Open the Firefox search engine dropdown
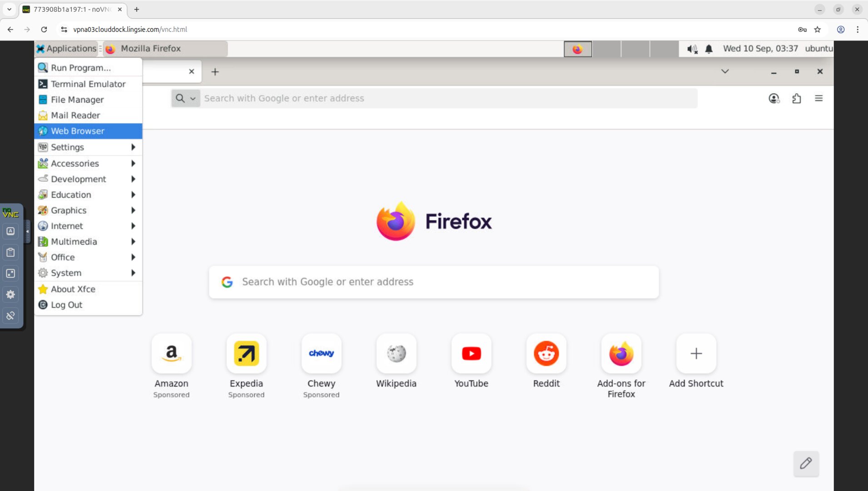 [193, 98]
